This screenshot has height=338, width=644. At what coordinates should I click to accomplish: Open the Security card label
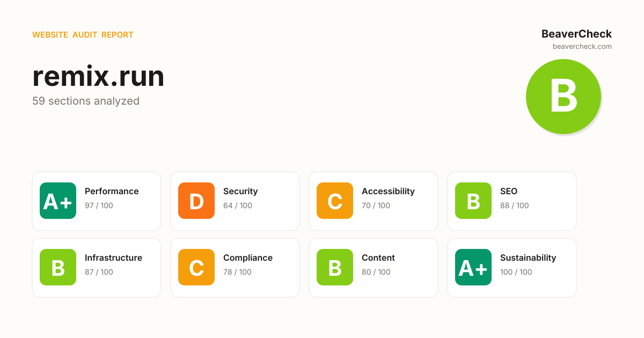coord(240,192)
